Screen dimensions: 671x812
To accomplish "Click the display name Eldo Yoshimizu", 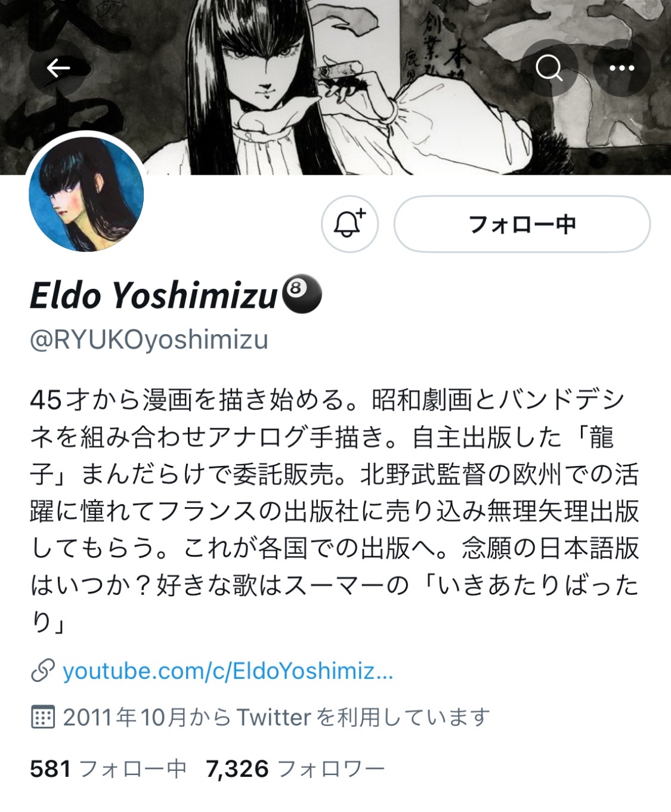I will click(x=154, y=295).
